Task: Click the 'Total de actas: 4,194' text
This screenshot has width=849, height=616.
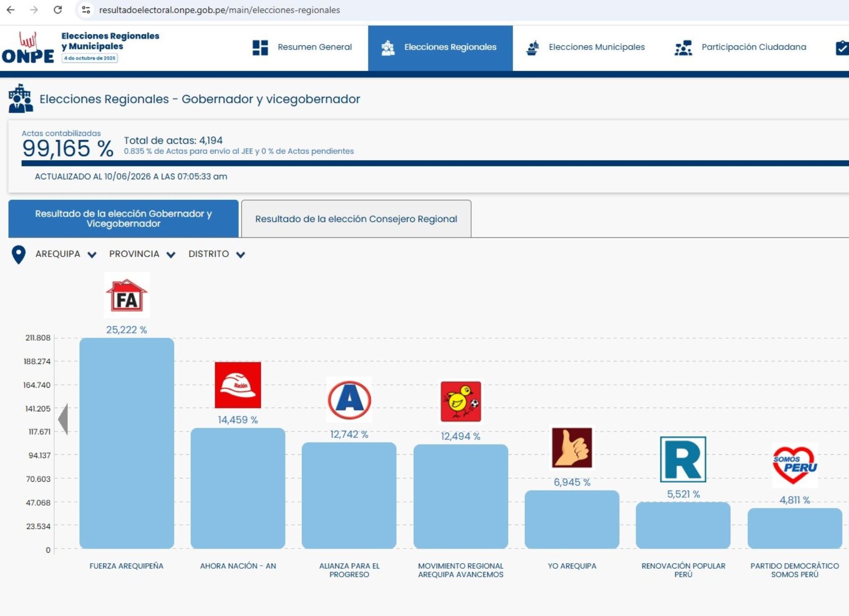Action: tap(173, 141)
